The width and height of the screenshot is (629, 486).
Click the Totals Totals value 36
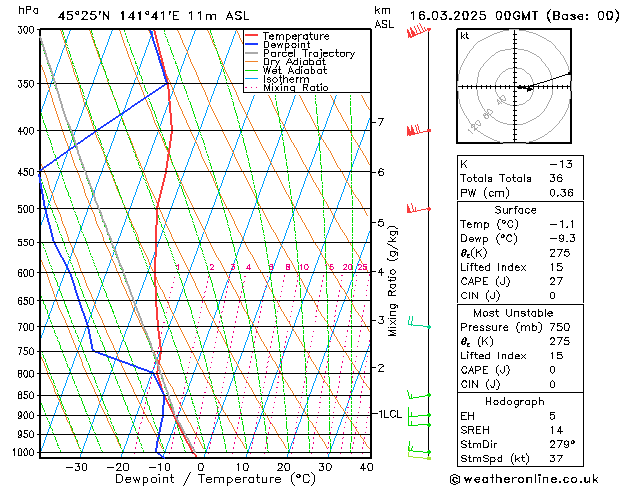point(556,178)
